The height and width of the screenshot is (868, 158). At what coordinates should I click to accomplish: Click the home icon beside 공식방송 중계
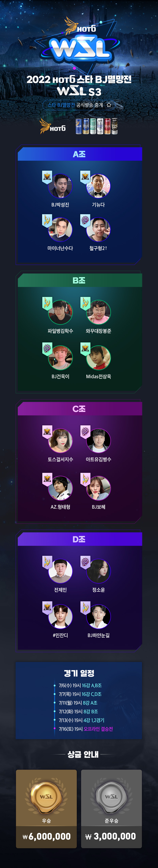coord(109,105)
